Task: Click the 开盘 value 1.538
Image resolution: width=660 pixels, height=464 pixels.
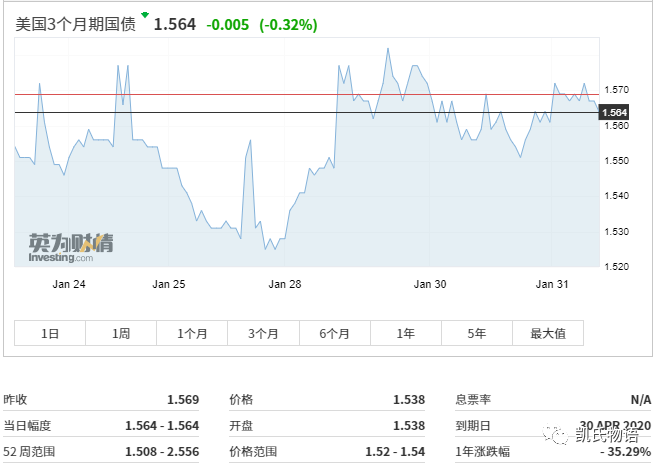Action: click(x=409, y=426)
